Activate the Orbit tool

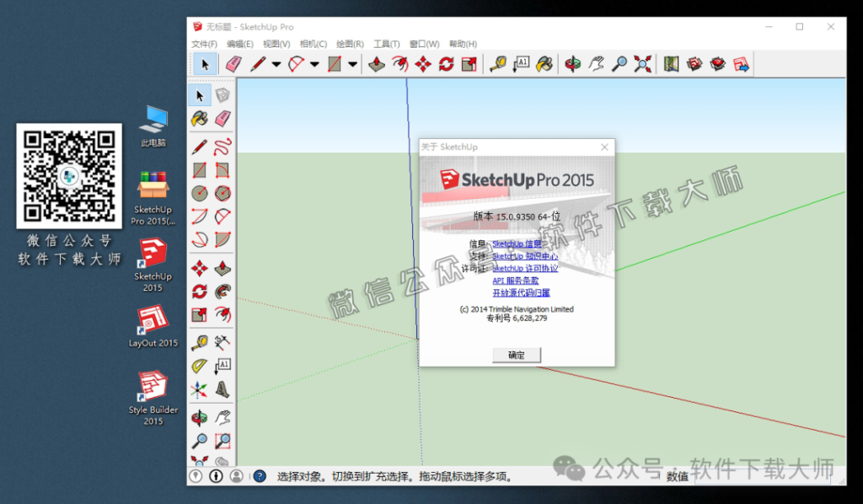coord(573,63)
